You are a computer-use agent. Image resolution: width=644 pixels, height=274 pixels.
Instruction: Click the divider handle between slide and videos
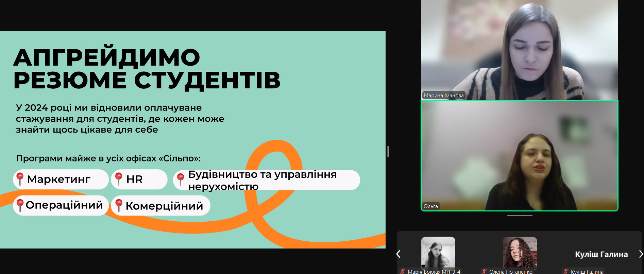(388, 151)
